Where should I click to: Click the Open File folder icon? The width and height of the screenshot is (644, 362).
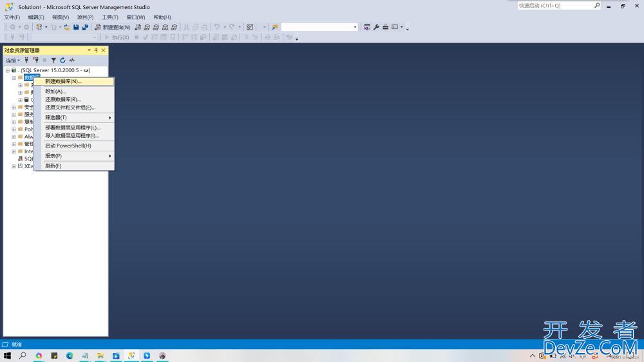click(x=66, y=27)
